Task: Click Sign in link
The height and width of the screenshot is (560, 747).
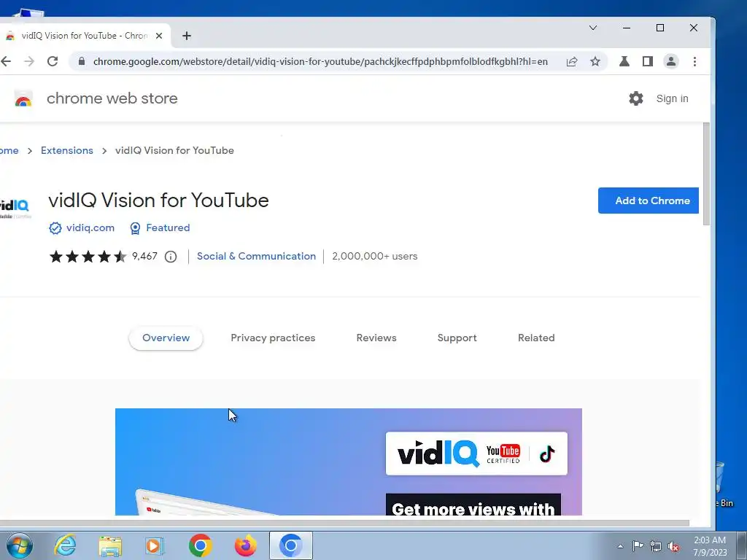Action: coord(672,98)
